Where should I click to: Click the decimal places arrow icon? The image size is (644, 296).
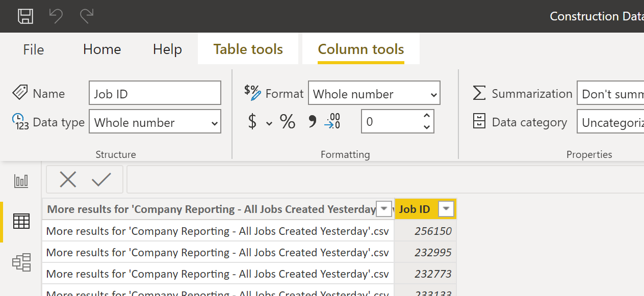tap(332, 121)
